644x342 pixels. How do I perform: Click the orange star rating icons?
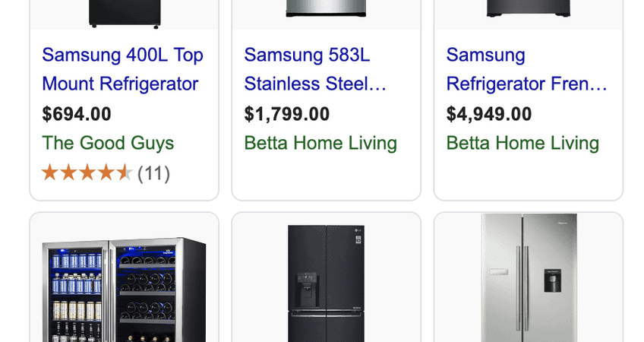[87, 173]
